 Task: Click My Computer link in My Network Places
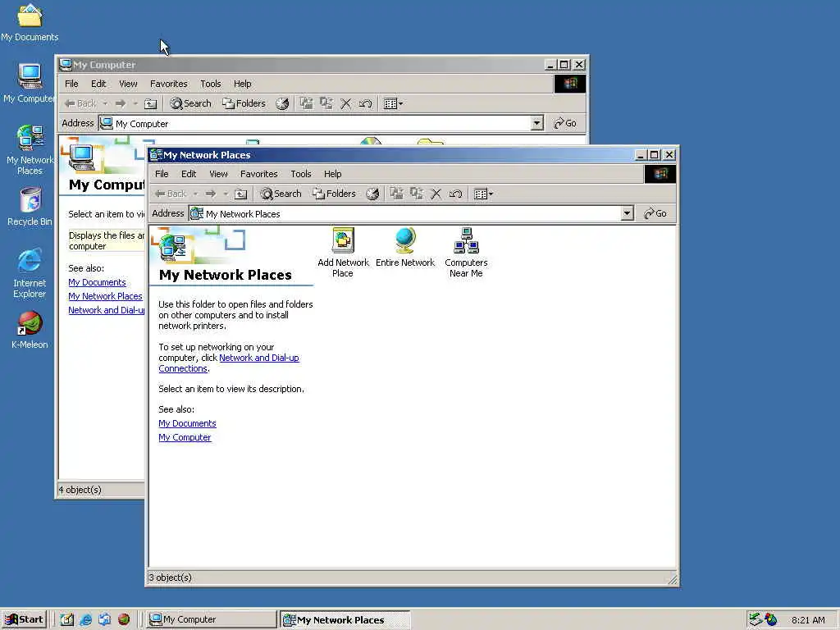(x=185, y=437)
